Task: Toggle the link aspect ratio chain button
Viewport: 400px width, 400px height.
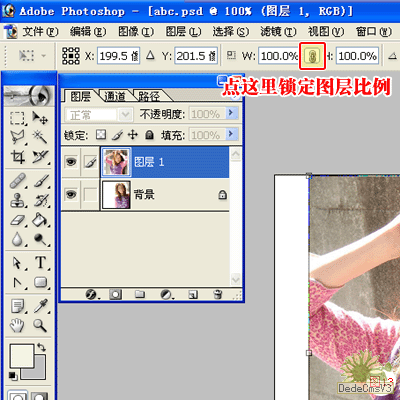Action: [312, 56]
